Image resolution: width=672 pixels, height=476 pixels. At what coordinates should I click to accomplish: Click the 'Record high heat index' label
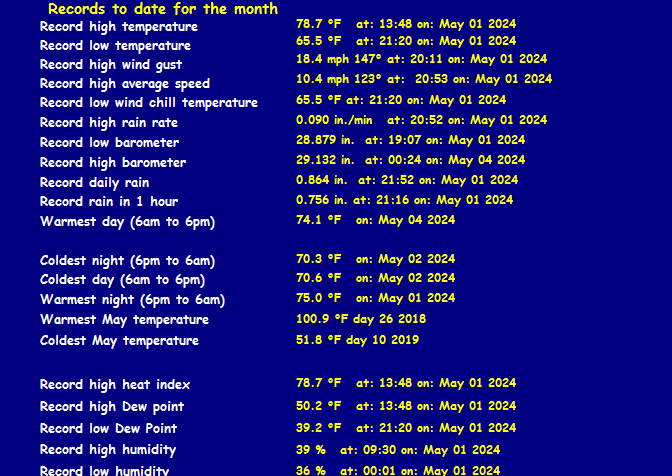(115, 384)
